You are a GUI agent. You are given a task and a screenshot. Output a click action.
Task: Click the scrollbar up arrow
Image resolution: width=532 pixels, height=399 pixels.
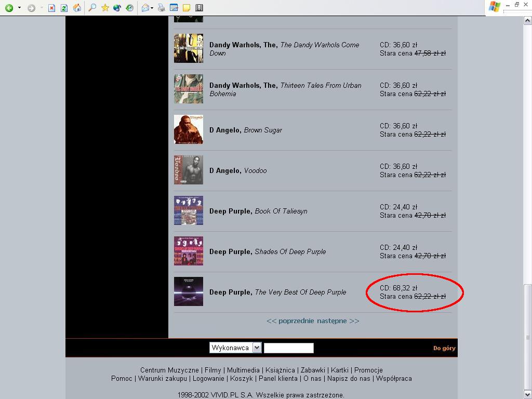(527, 21)
